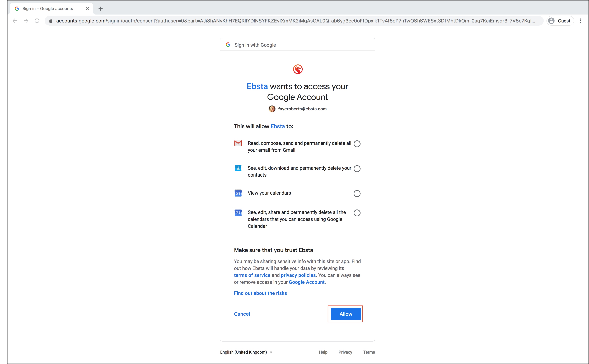Click the info icon beside contacts permission
This screenshot has width=589, height=364.
357,169
